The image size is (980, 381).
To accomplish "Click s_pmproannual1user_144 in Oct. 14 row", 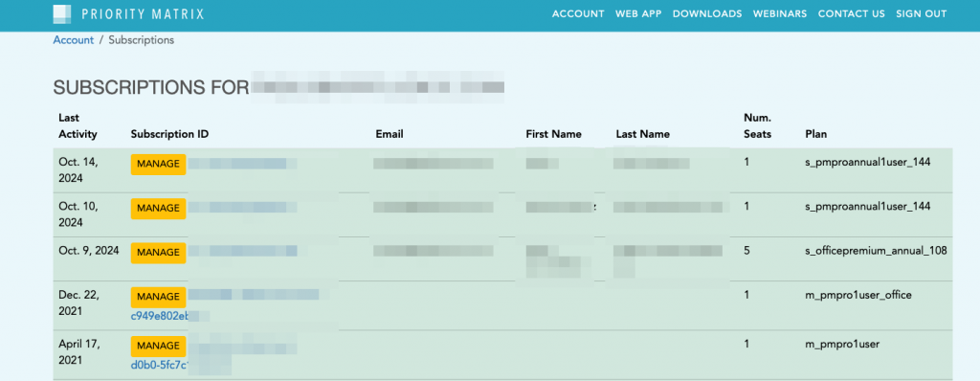I will tap(867, 162).
